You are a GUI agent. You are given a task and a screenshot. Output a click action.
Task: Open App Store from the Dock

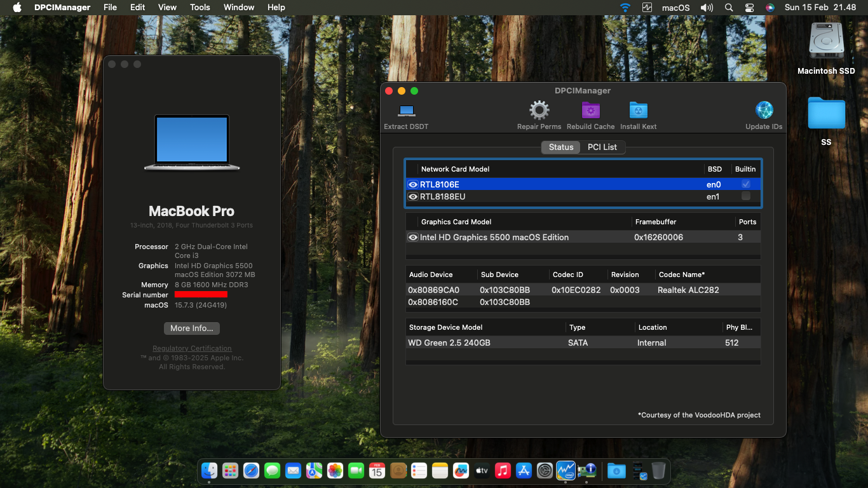point(524,470)
